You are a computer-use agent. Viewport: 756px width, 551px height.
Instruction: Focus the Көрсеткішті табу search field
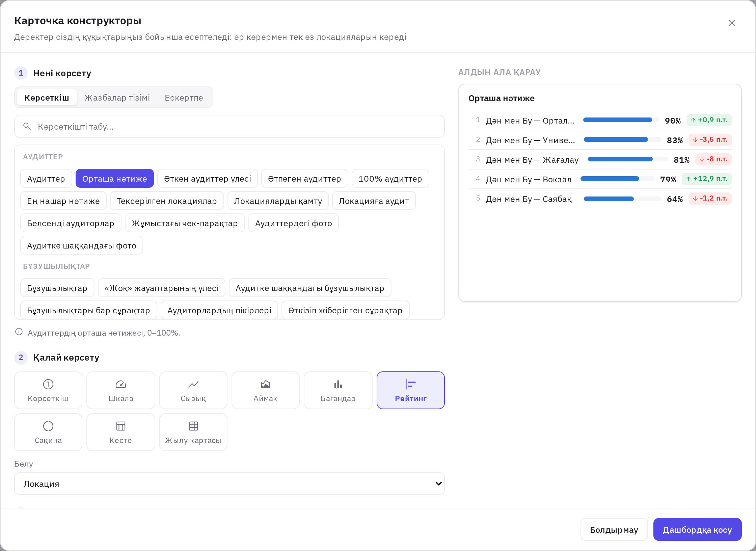(x=229, y=127)
